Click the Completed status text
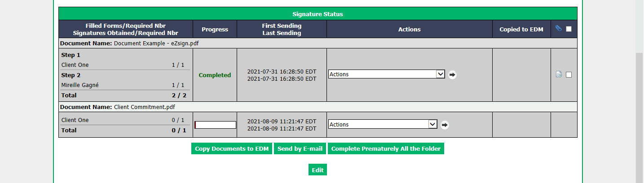Image resolution: width=644 pixels, height=183 pixels. click(215, 75)
